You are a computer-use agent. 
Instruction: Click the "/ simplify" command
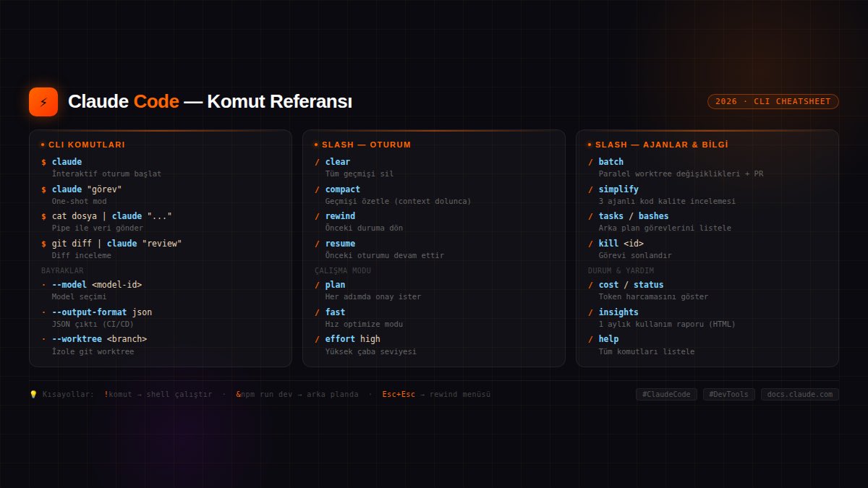613,189
